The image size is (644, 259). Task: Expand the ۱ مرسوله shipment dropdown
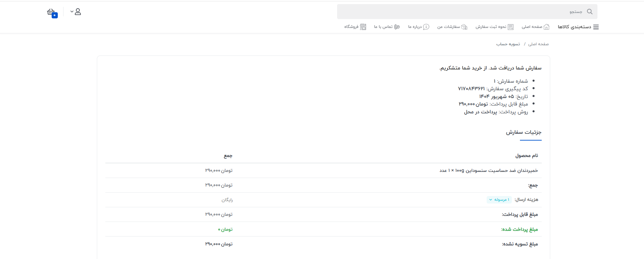coord(499,200)
